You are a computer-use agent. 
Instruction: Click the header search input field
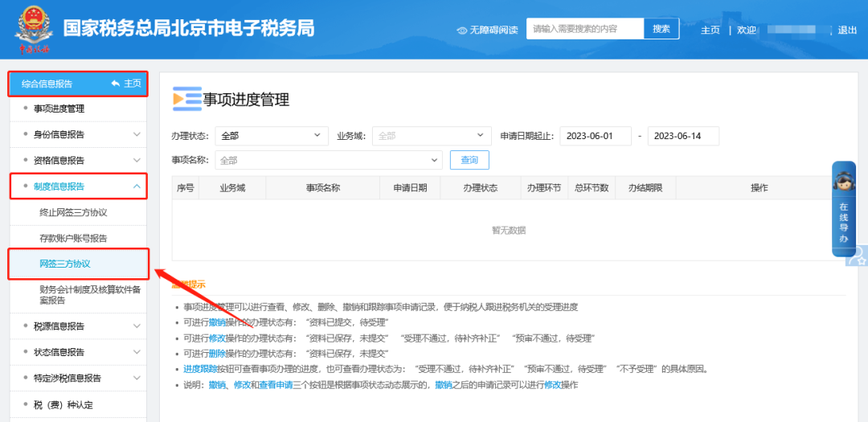585,29
